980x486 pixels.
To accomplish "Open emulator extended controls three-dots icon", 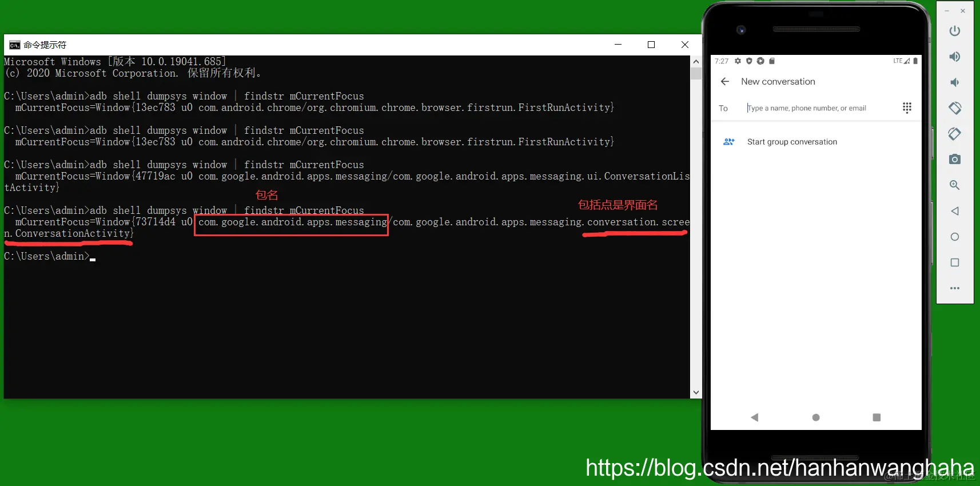I will (x=955, y=288).
